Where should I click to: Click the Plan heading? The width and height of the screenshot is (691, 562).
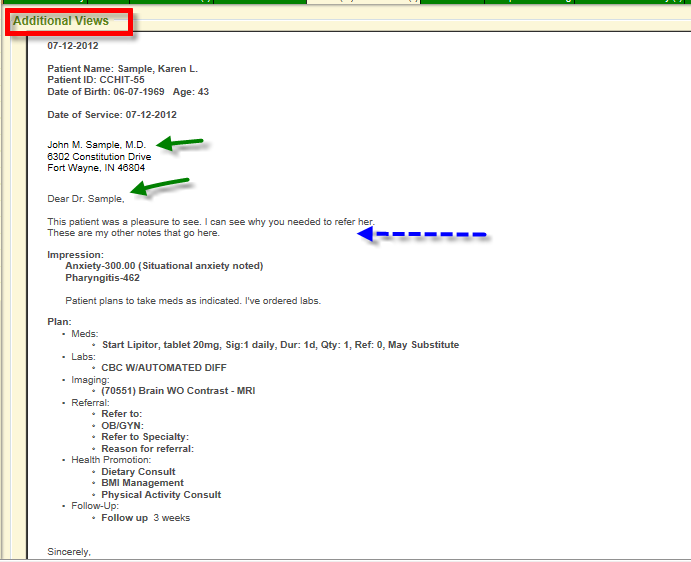point(59,321)
